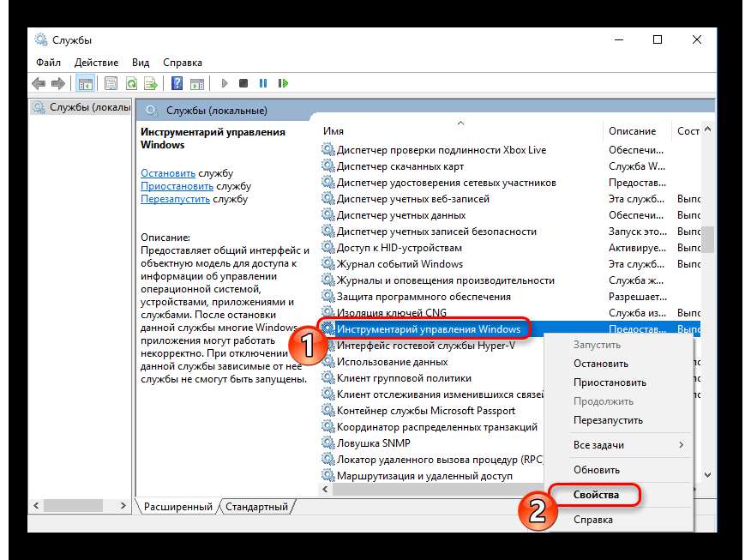Click the Start service play icon
Screen dimensions: 745x560
click(x=225, y=84)
